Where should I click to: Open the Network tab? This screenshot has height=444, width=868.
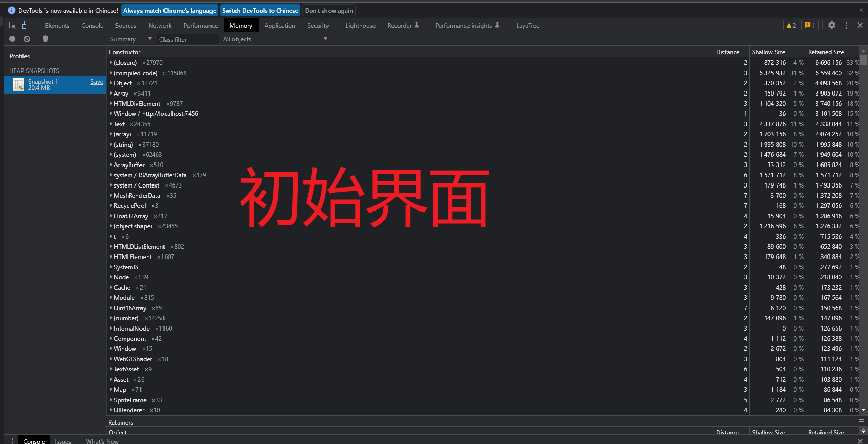point(160,25)
